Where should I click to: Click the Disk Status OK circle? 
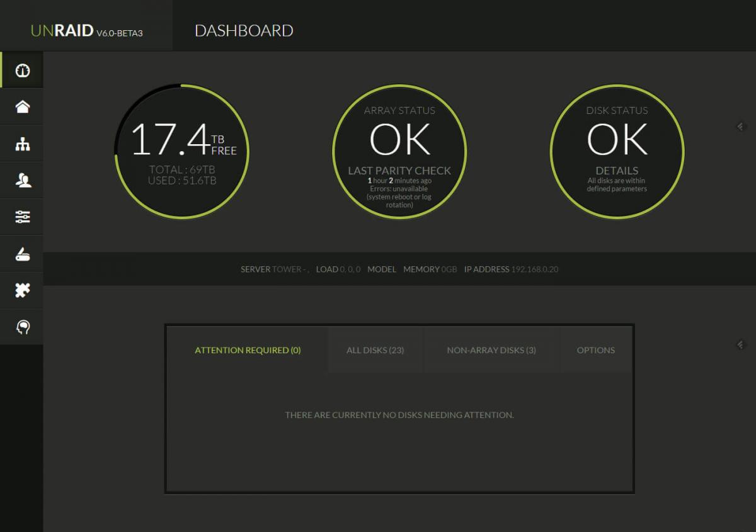[x=617, y=151]
